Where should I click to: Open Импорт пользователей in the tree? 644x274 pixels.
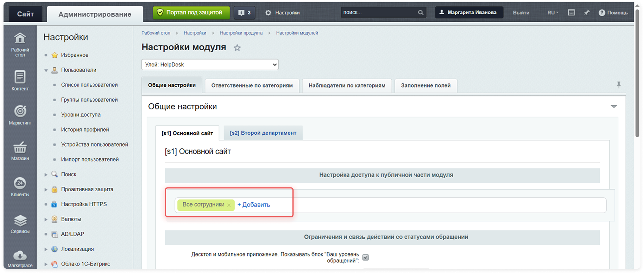pos(90,160)
